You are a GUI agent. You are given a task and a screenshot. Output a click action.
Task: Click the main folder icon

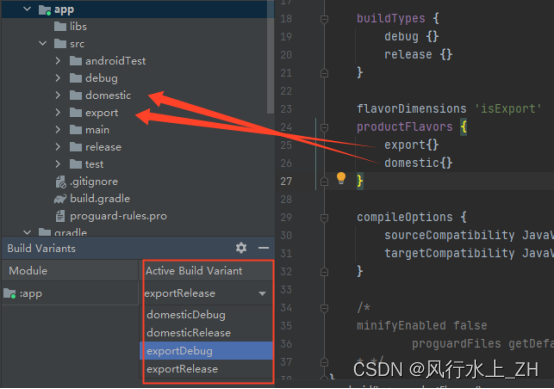point(76,130)
